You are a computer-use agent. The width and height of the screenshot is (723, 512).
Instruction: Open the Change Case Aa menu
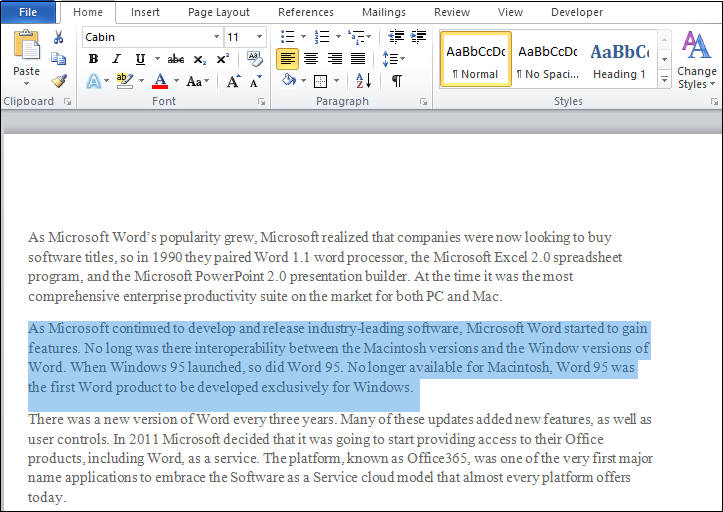click(x=198, y=82)
